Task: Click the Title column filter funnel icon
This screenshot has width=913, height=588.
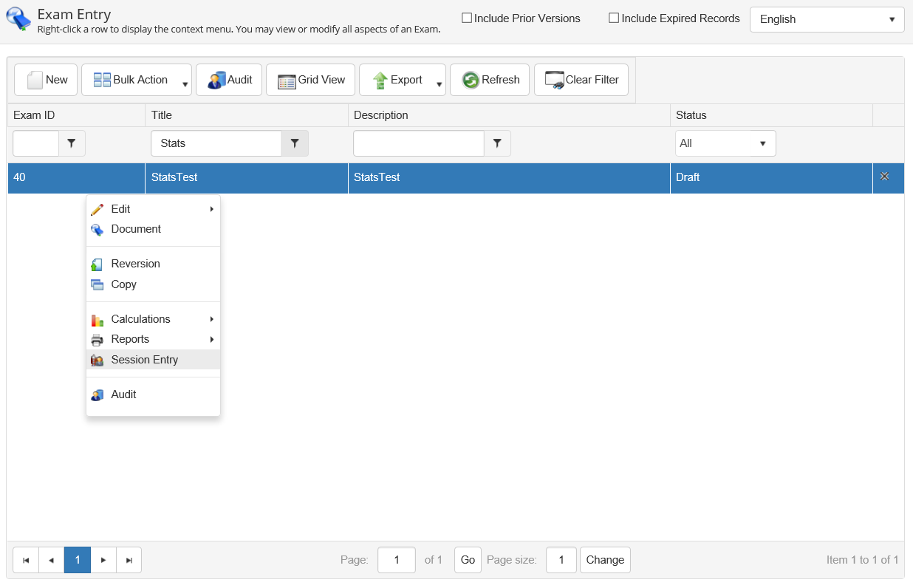Action: click(295, 143)
